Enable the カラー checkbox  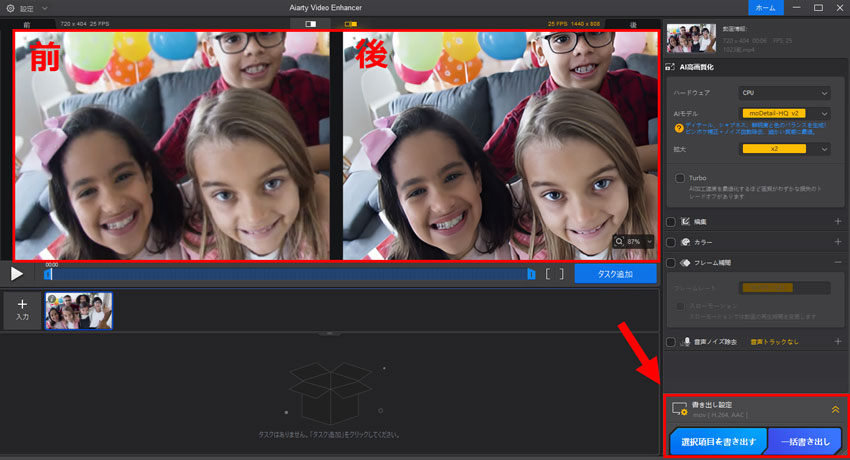(x=671, y=242)
